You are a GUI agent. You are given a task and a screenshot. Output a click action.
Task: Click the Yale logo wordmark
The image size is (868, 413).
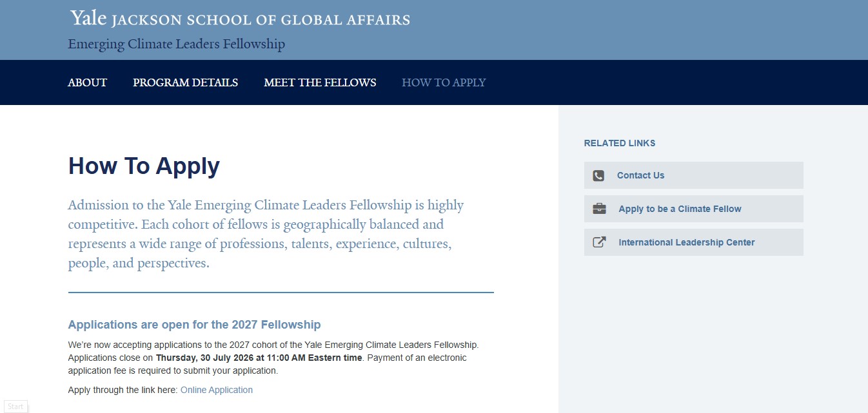click(x=88, y=18)
